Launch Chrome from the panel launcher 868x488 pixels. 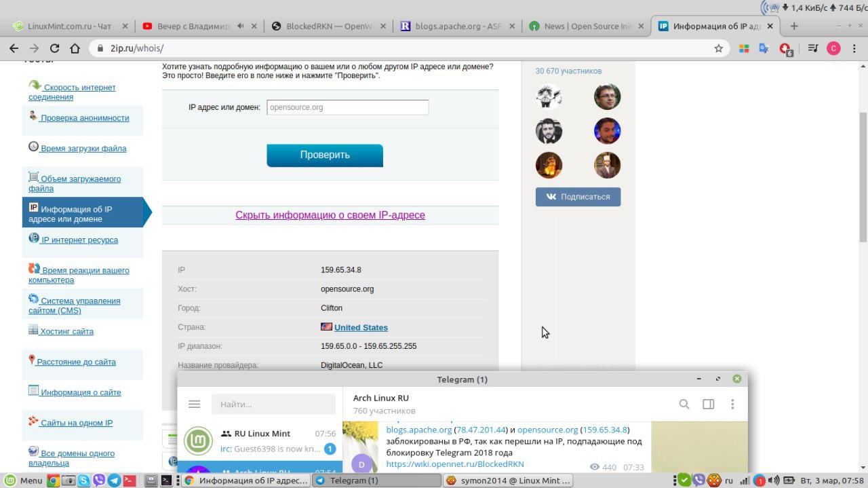tap(53, 481)
